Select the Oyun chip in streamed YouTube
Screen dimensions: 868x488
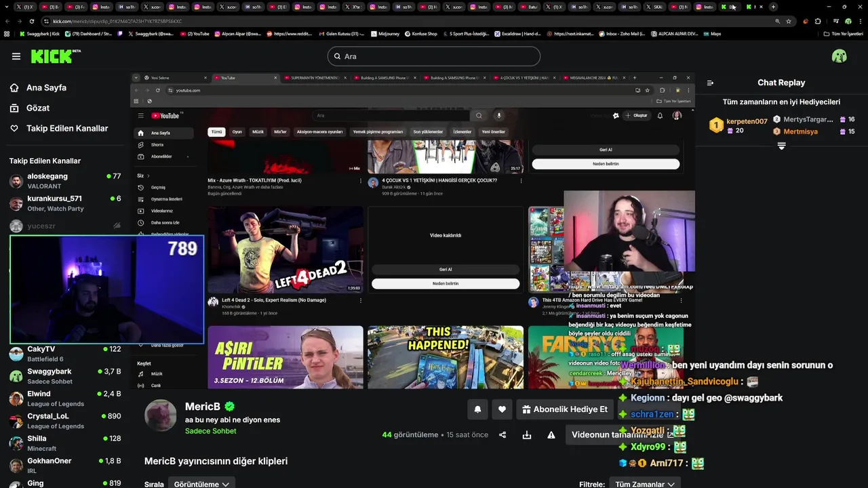pos(237,131)
